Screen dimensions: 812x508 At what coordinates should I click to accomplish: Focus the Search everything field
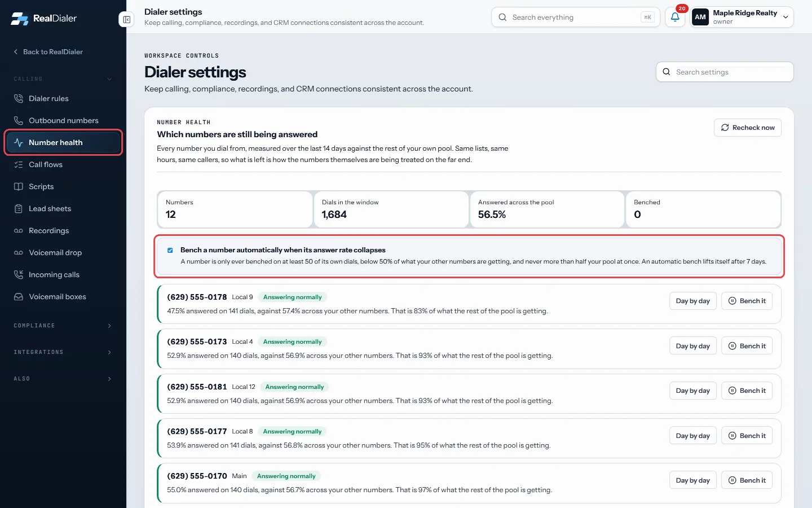point(575,17)
